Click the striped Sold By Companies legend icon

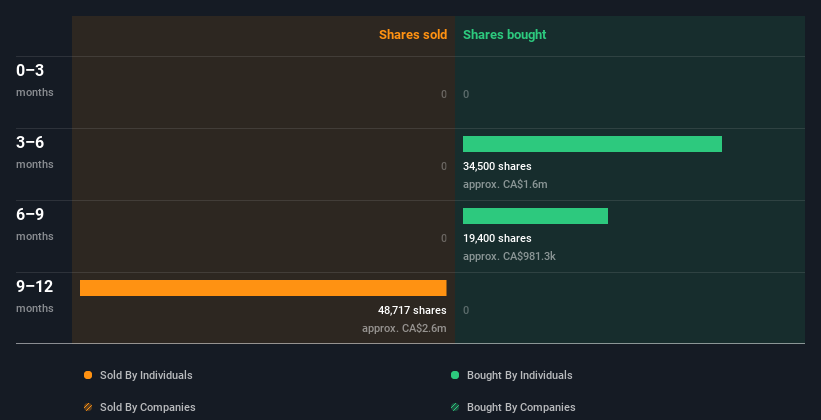pos(88,407)
